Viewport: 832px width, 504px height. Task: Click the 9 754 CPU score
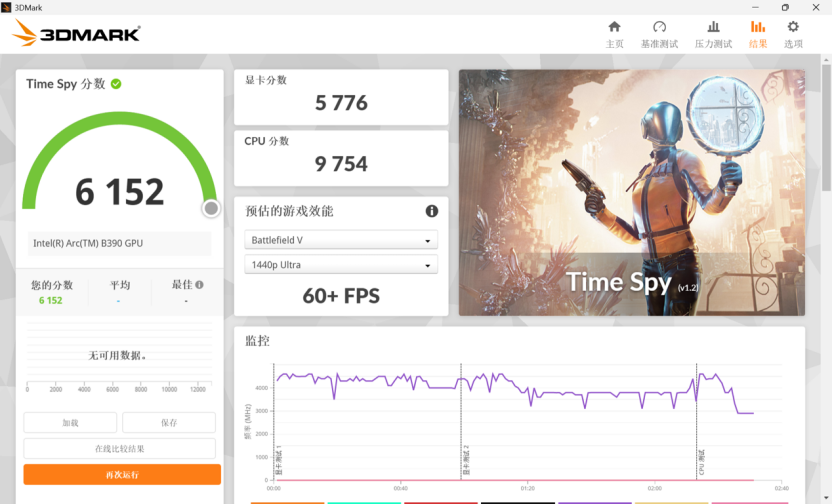pyautogui.click(x=341, y=164)
